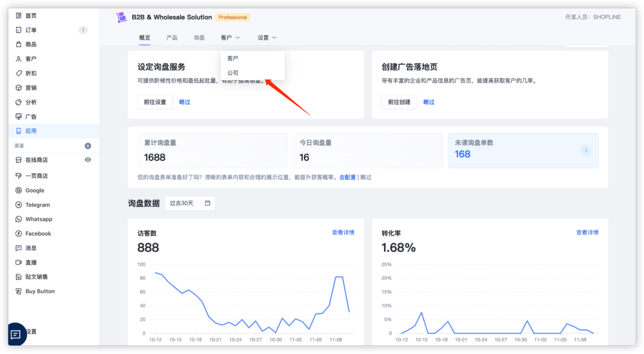
Task: Select 公司 from the open 客户 dropdown
Action: (232, 72)
